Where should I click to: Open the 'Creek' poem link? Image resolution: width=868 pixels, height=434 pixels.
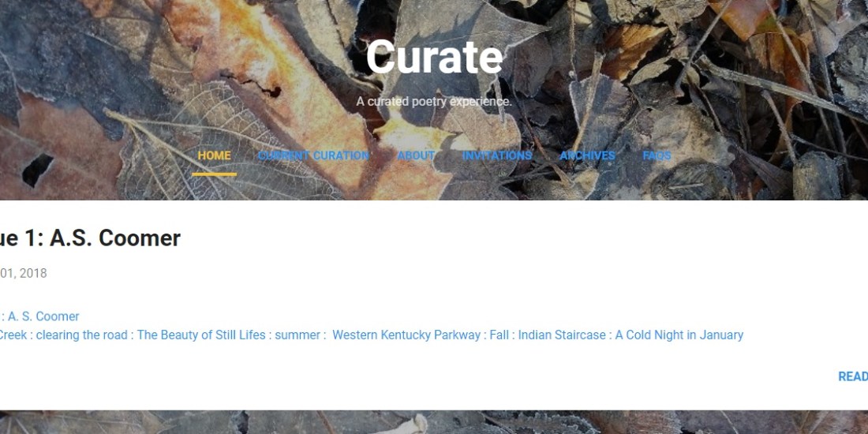(x=13, y=335)
